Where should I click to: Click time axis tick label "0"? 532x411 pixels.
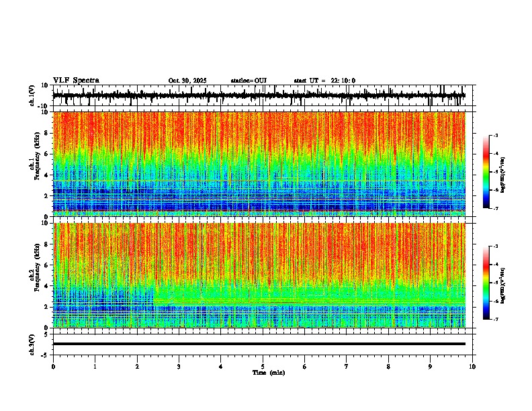(53, 367)
